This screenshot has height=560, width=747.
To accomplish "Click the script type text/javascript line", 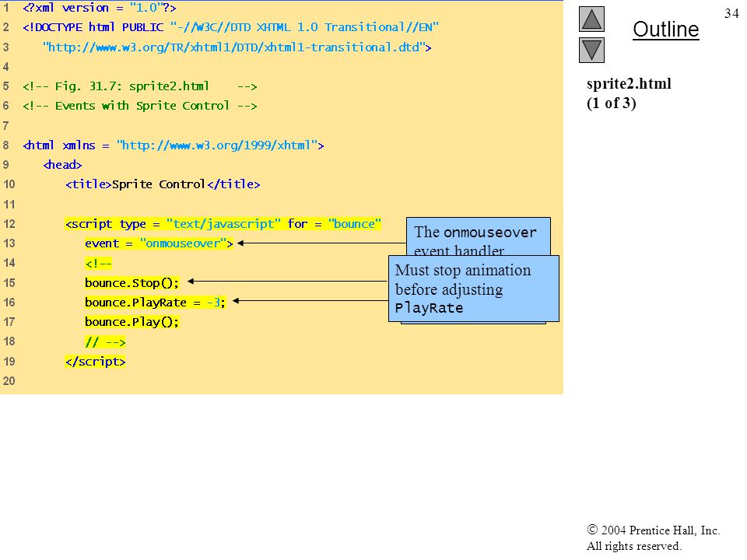I will [223, 224].
